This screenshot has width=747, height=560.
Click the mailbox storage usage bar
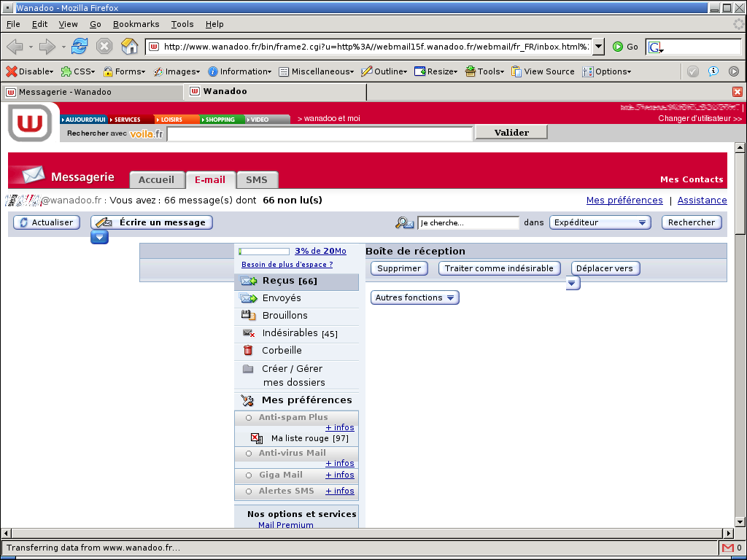(x=264, y=251)
